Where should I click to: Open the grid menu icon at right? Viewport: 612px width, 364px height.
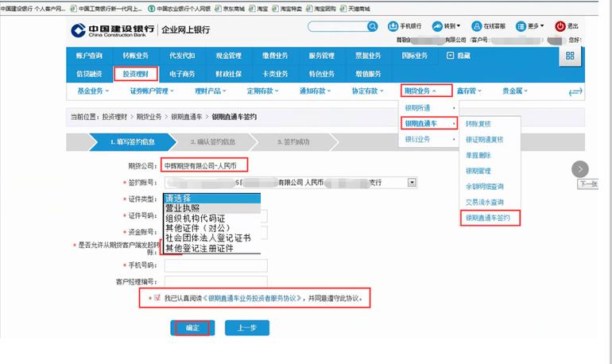[x=570, y=56]
